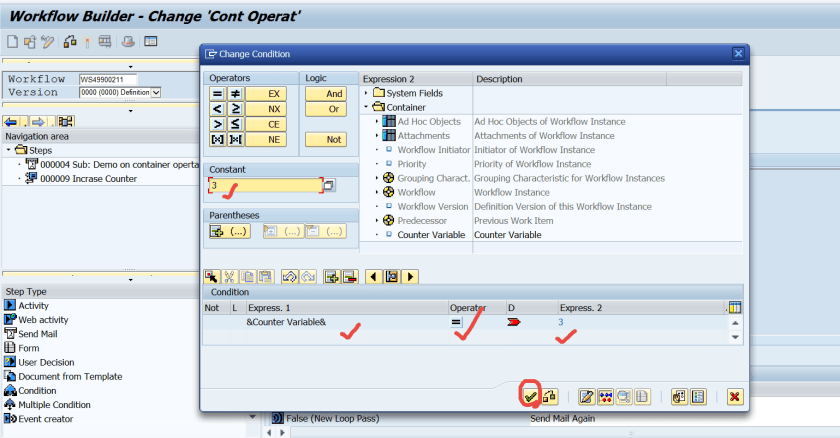Select the less-than operator button
Viewport: 840px width, 438px height.
click(x=218, y=109)
